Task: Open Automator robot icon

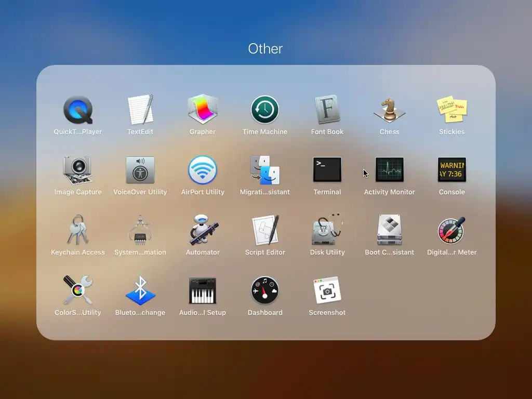Action: 204,230
